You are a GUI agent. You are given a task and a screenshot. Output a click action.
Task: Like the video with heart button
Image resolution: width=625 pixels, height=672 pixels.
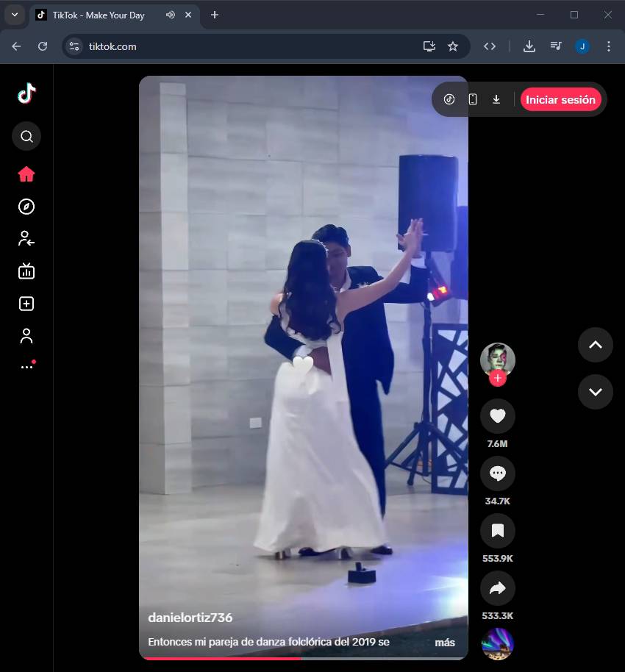click(x=497, y=416)
